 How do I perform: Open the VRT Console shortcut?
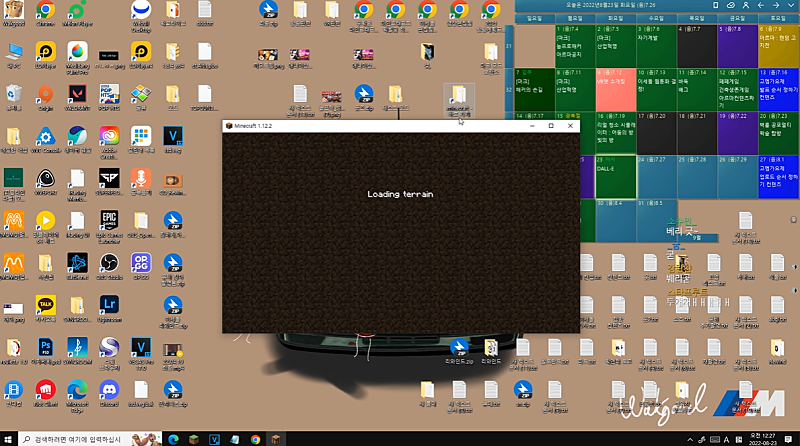click(x=45, y=140)
